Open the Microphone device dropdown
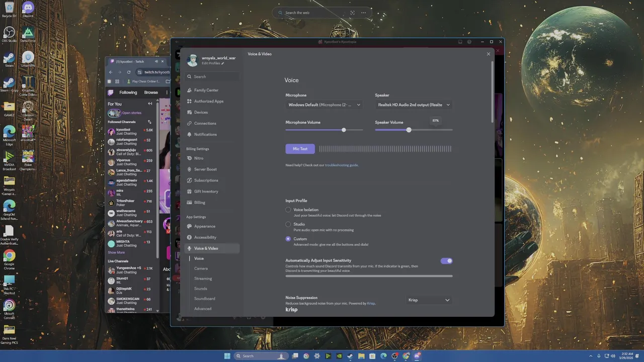Viewport: 644px width, 362px height. coord(324,105)
